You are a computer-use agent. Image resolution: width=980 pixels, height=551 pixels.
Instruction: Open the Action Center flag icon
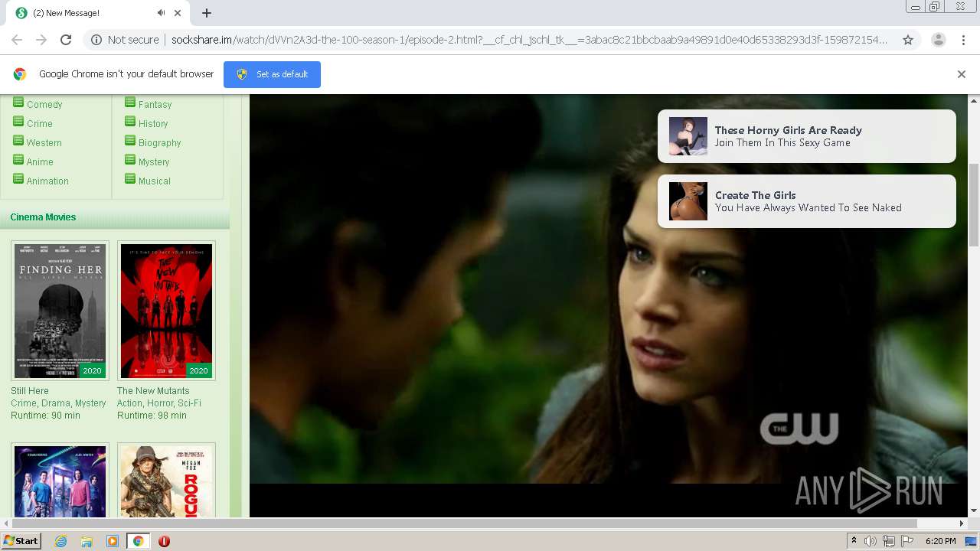[x=907, y=541]
